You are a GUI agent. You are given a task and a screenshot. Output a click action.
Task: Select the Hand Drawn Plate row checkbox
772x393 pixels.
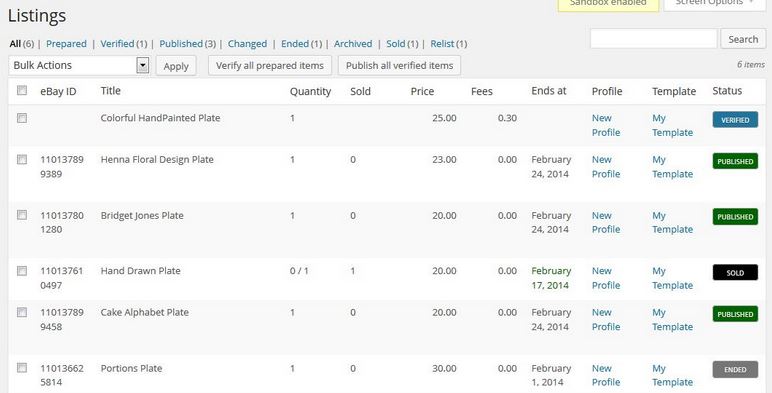coord(22,271)
